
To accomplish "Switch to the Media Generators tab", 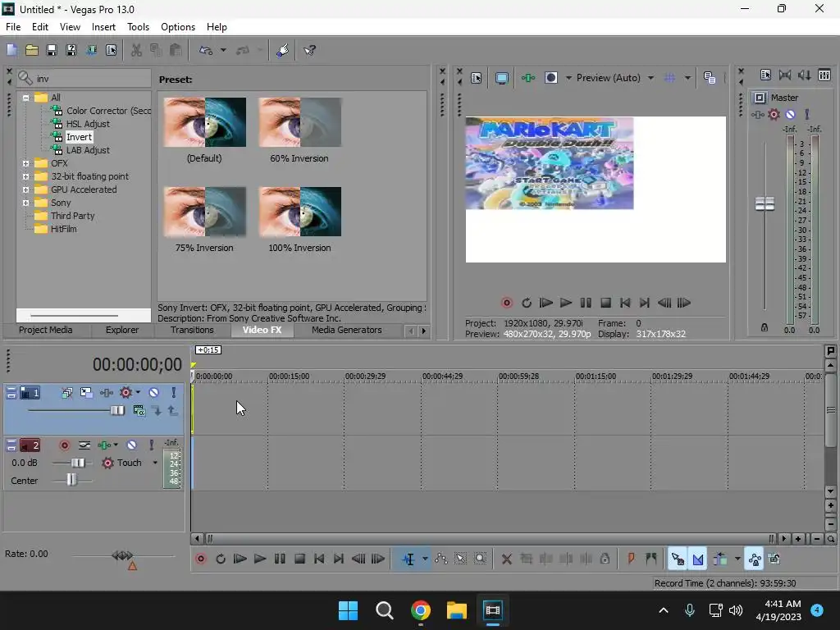I will coord(347,330).
